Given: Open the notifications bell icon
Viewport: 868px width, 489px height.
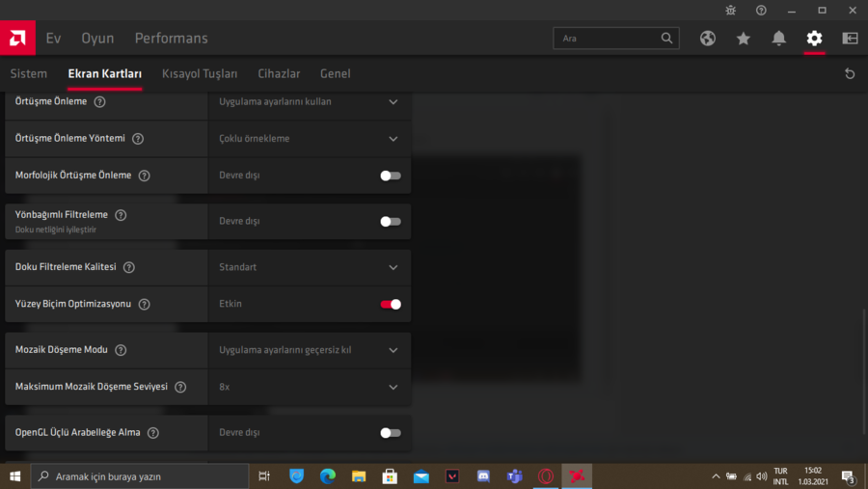Looking at the screenshot, I should point(779,39).
